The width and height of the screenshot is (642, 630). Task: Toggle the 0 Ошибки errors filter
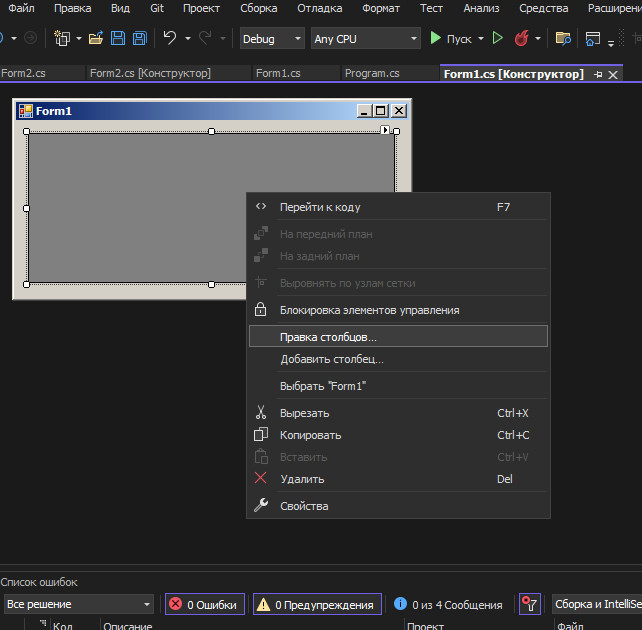(x=205, y=604)
